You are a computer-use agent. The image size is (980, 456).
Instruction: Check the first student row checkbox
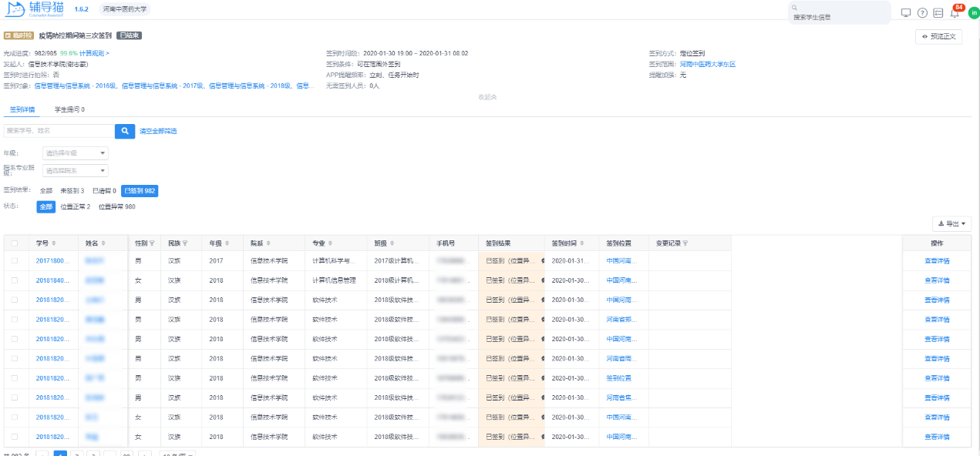[15, 261]
